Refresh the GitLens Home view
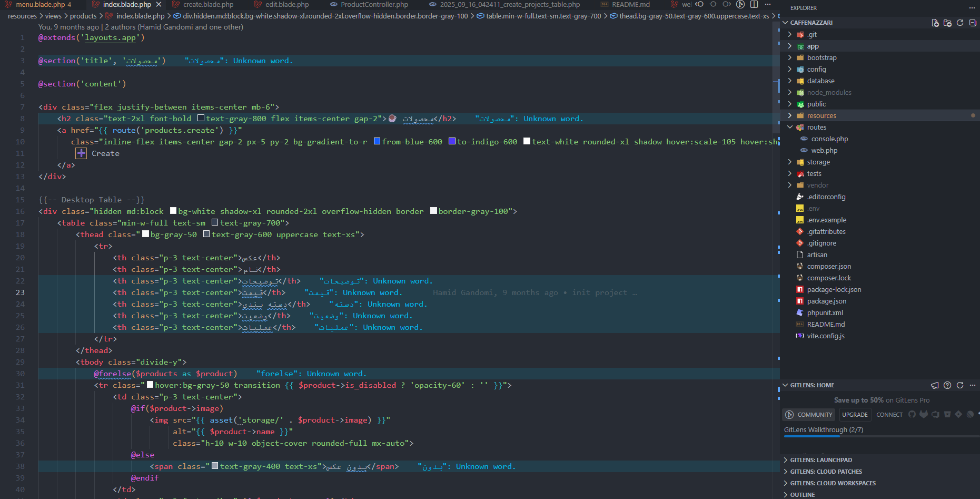The width and height of the screenshot is (980, 499). 960,385
